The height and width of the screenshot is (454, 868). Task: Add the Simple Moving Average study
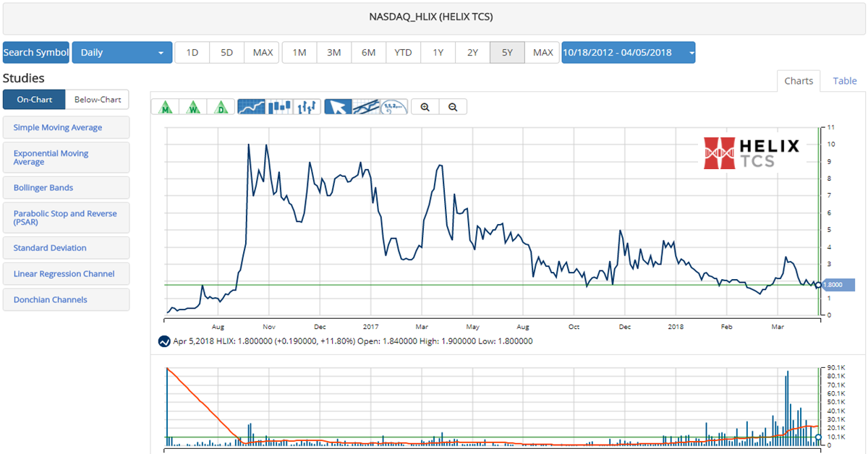coord(66,128)
